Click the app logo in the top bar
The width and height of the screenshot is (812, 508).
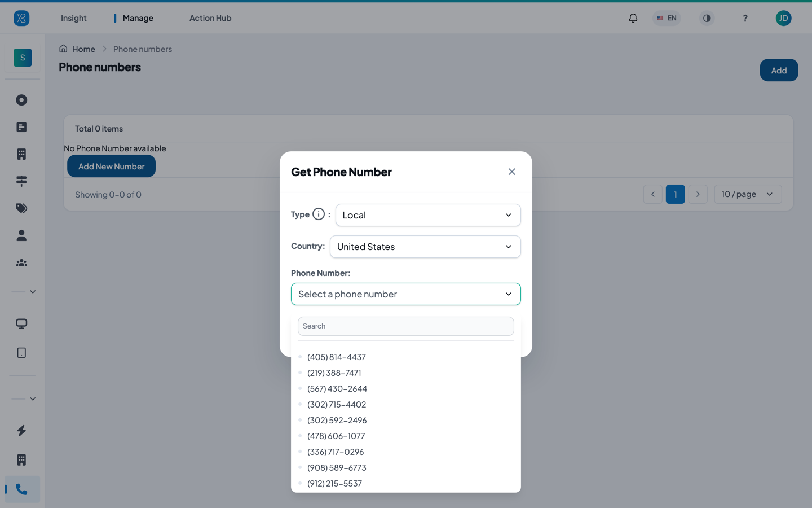tap(21, 18)
